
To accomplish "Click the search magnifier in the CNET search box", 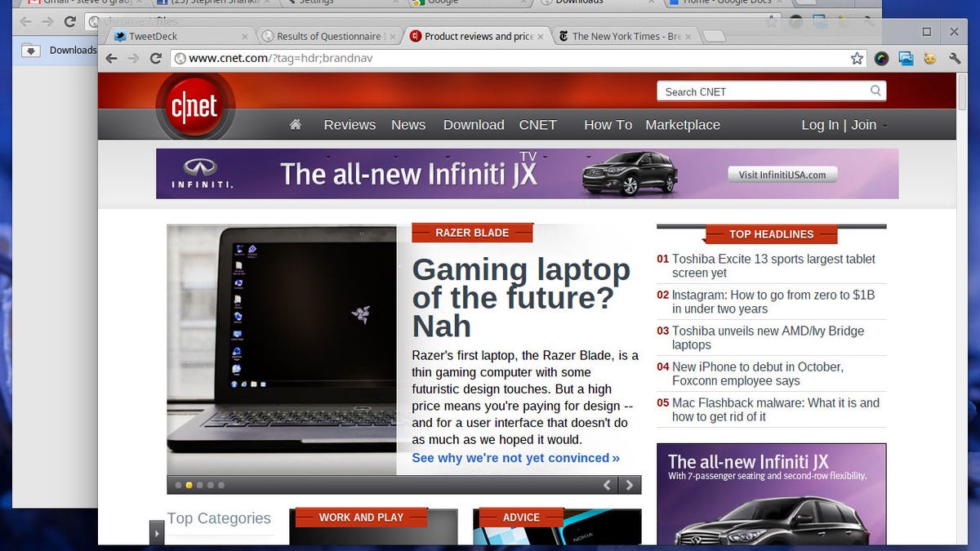I will coord(875,91).
